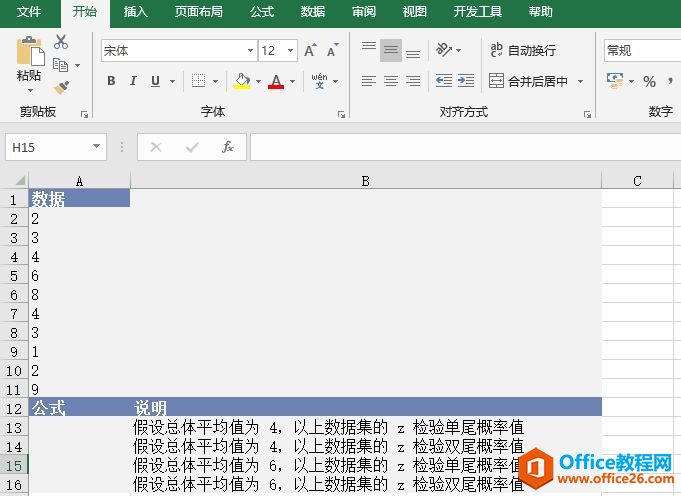This screenshot has height=496, width=681.
Task: Toggle wrap text (自动换行)
Action: [x=522, y=50]
